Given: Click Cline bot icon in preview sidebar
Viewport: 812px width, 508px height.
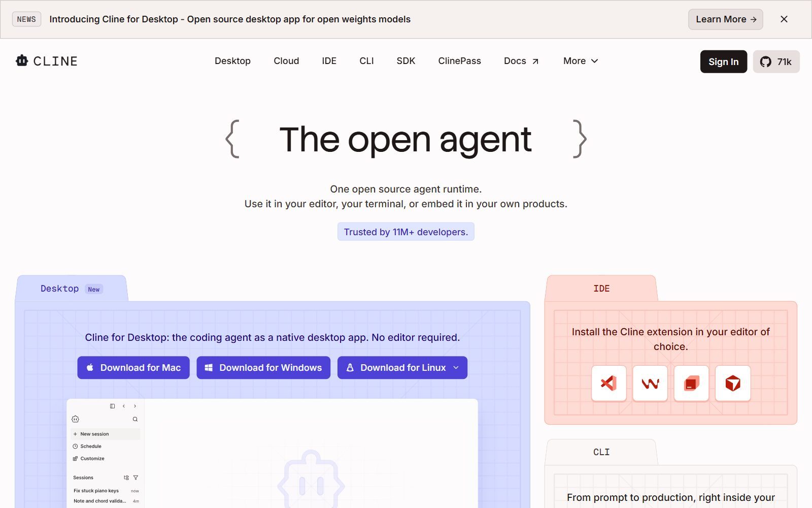Looking at the screenshot, I should click(75, 419).
